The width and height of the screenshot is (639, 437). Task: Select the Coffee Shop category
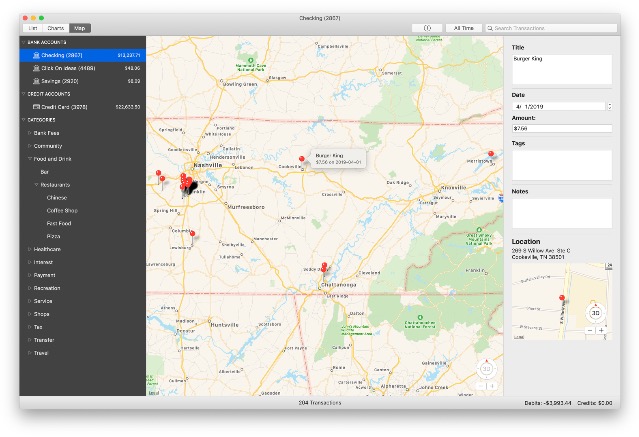[62, 211]
